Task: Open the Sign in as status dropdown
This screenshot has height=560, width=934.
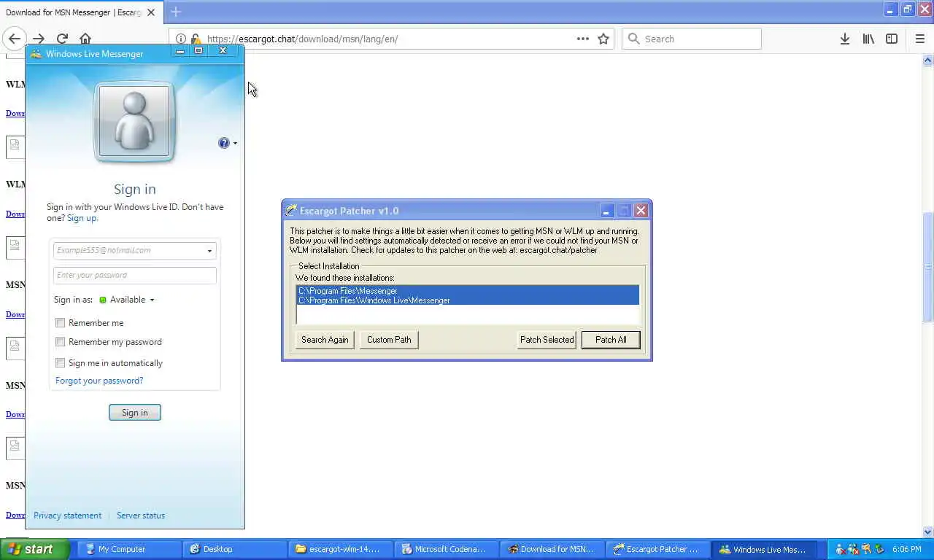Action: click(x=128, y=300)
